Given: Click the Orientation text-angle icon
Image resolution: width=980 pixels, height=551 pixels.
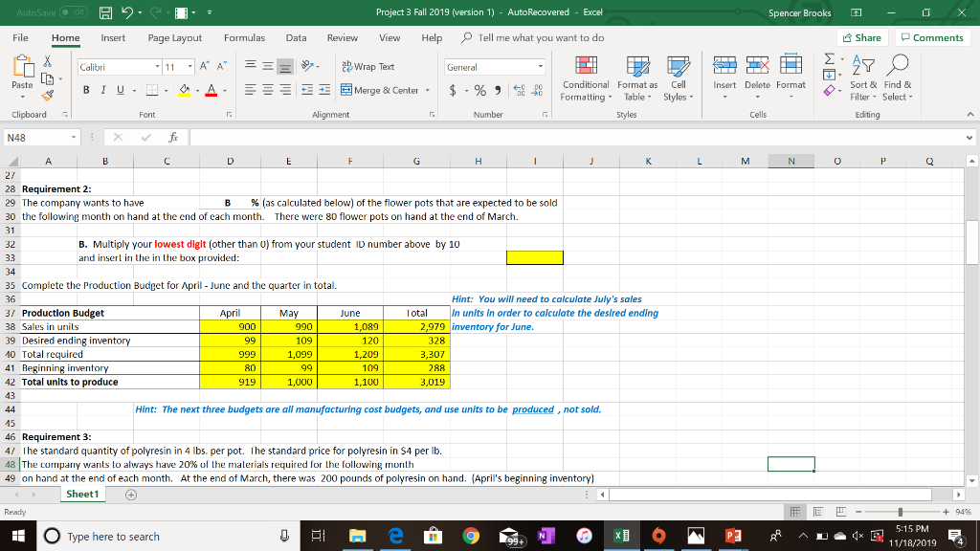Looking at the screenshot, I should pos(307,66).
